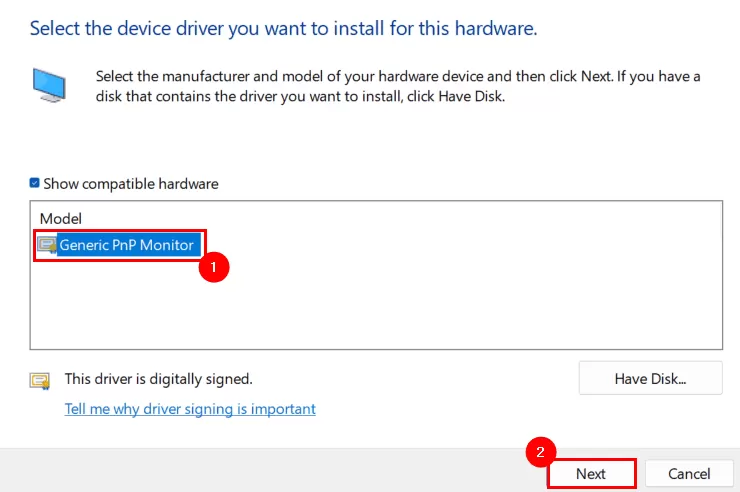Click the empty gray footer bar beside Next

[x=262, y=471]
